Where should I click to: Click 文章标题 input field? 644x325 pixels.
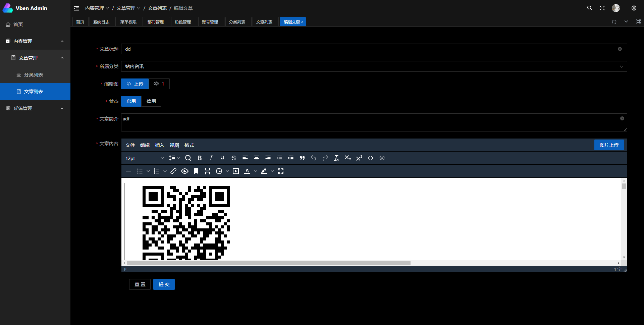(x=374, y=49)
